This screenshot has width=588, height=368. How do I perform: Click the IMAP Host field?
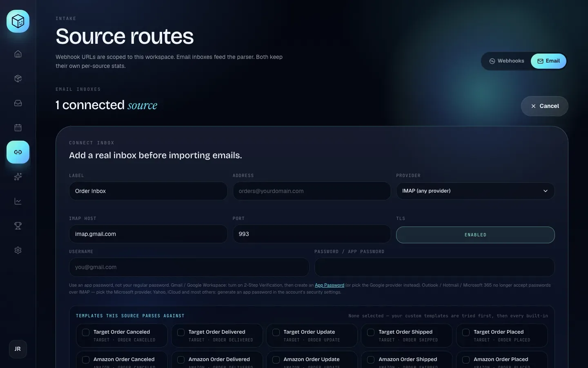pos(148,234)
